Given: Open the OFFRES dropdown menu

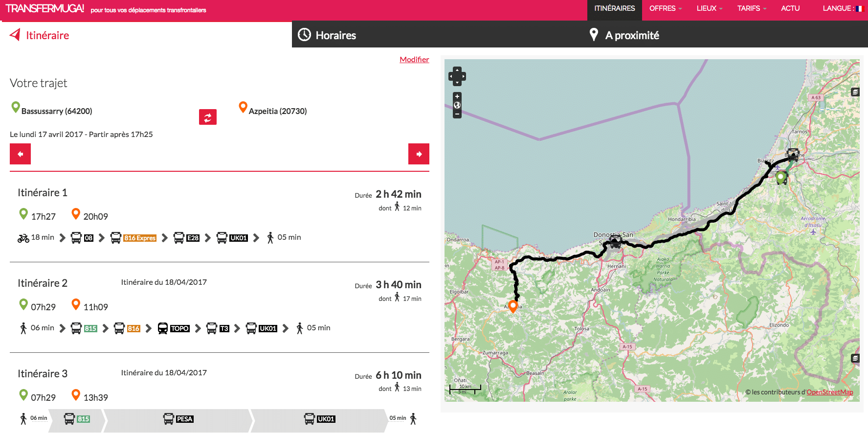Looking at the screenshot, I should [665, 8].
